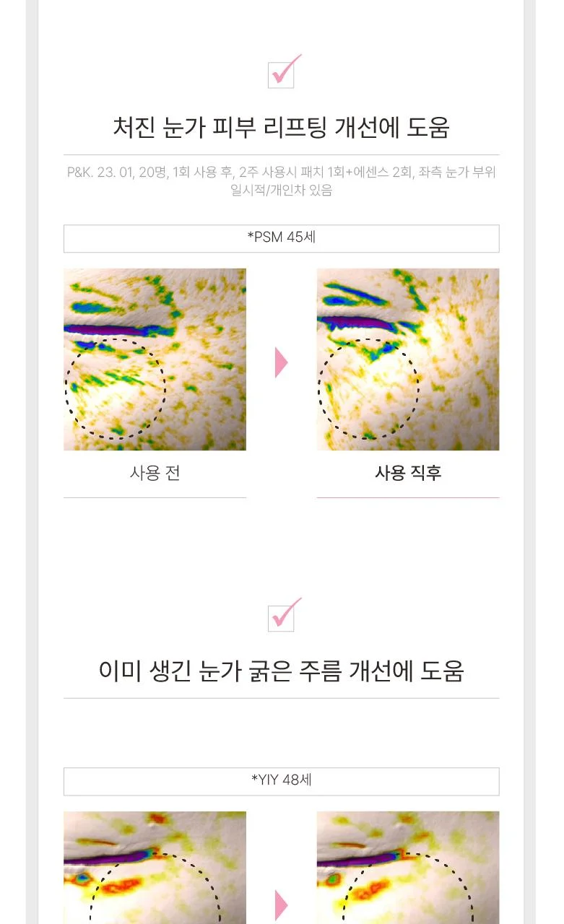The width and height of the screenshot is (564, 924).
Task: Click the dotted circle on the 사용 전 image
Action: pos(116,388)
